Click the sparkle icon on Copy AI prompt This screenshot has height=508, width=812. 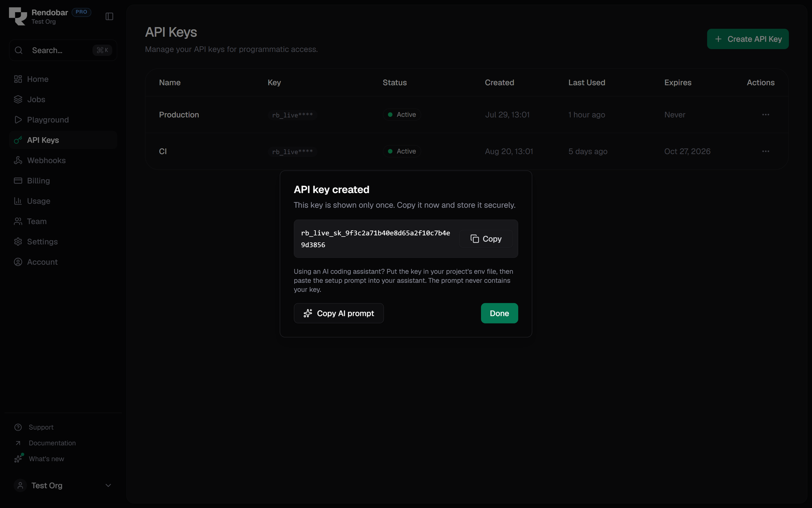pyautogui.click(x=308, y=313)
